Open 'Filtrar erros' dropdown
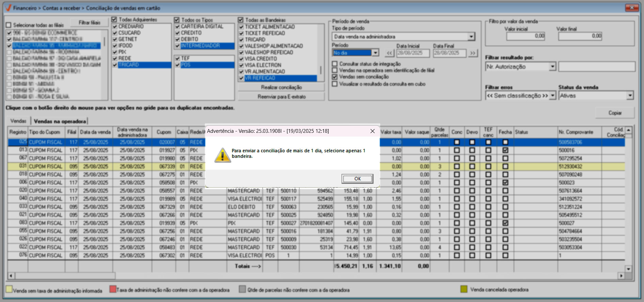Image resolution: width=644 pixels, height=302 pixels. [552, 96]
